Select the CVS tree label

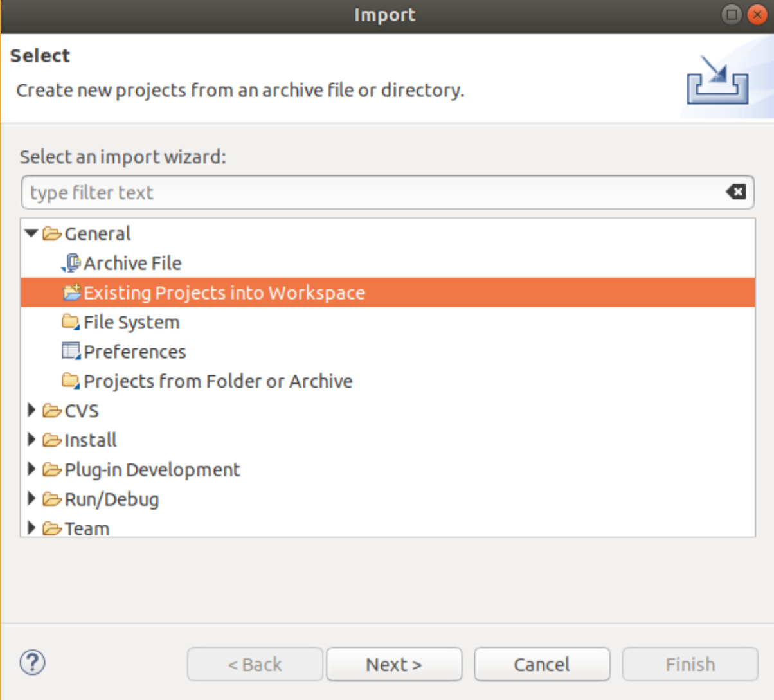click(82, 410)
